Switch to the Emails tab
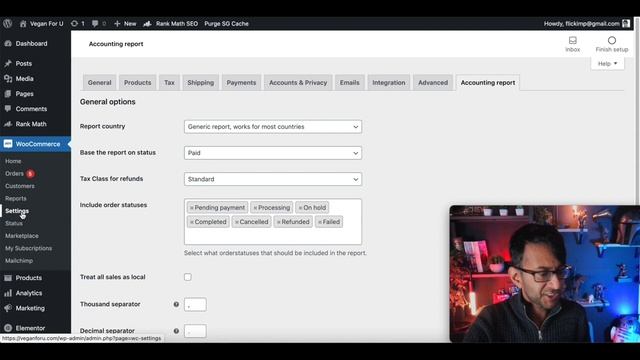 click(350, 82)
